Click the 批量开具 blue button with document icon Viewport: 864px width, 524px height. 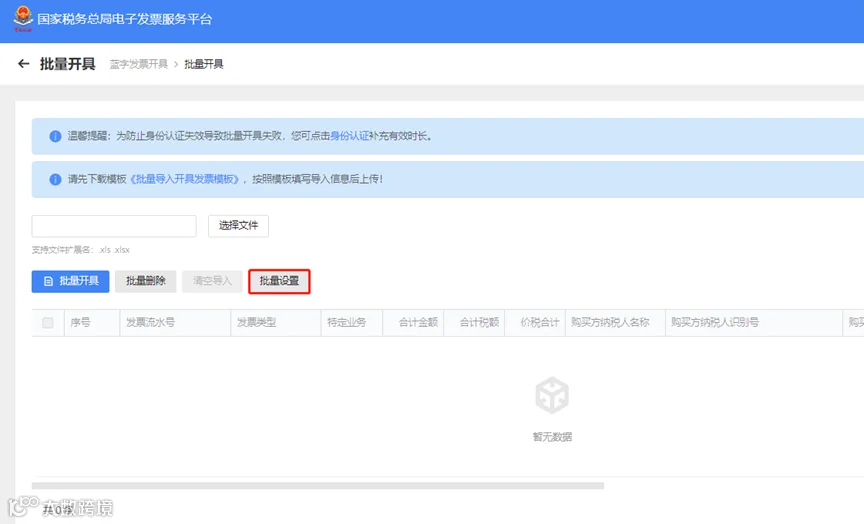point(71,281)
